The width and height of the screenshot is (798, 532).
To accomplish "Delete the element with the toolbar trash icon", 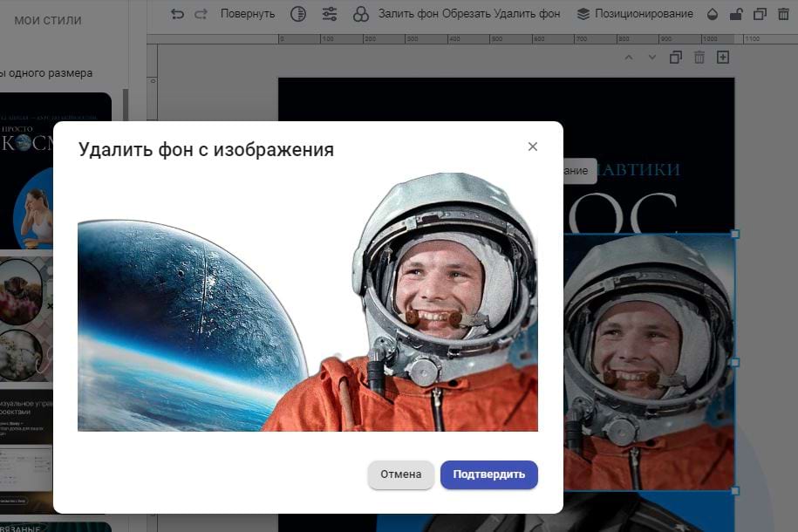I will click(x=783, y=14).
